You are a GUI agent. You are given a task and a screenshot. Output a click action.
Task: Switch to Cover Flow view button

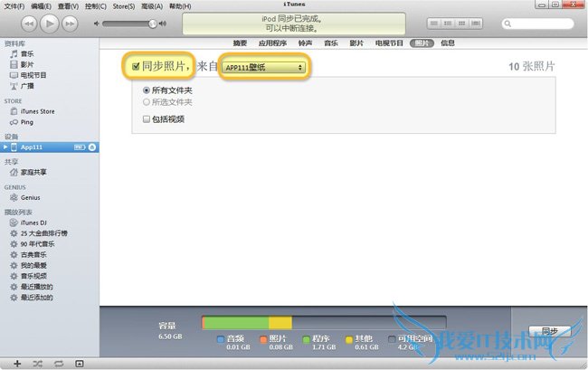(476, 24)
